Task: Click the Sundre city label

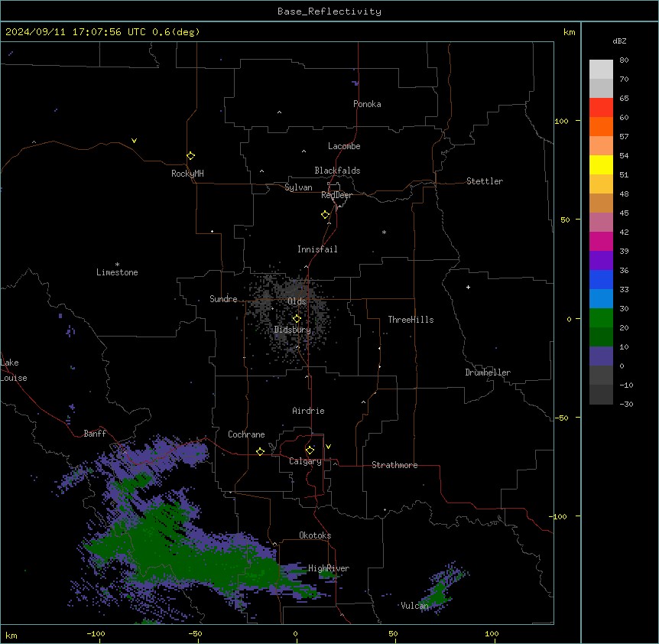Action: point(223,299)
